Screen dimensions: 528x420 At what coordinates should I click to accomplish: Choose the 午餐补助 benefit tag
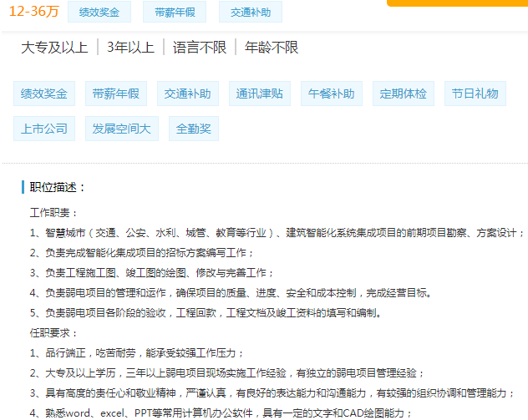click(x=331, y=94)
